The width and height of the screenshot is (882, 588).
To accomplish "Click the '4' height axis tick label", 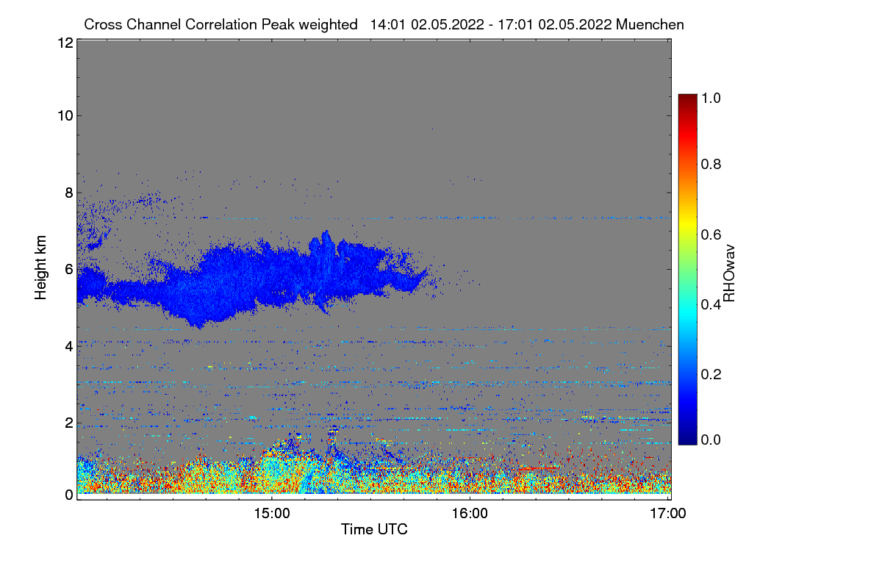I will [69, 345].
